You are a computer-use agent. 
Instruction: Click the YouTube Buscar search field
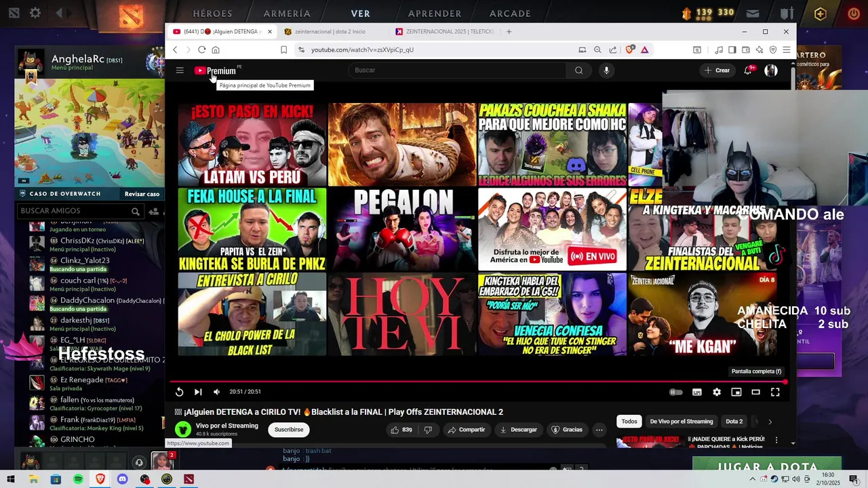click(x=458, y=70)
